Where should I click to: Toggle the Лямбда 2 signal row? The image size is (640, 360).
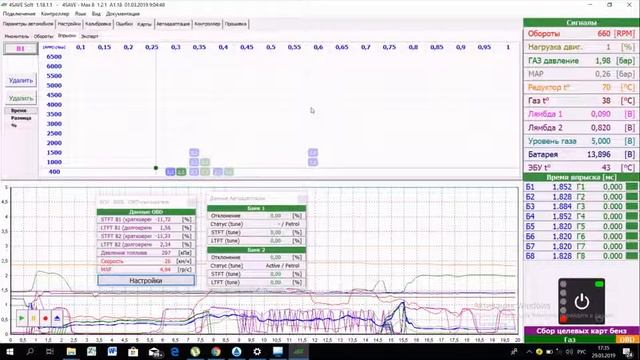click(x=581, y=127)
